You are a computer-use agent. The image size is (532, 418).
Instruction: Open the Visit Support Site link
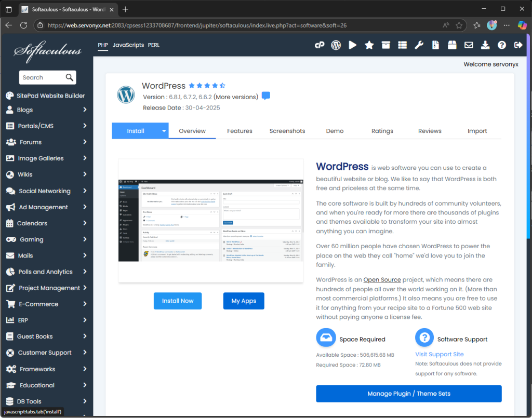(x=440, y=354)
